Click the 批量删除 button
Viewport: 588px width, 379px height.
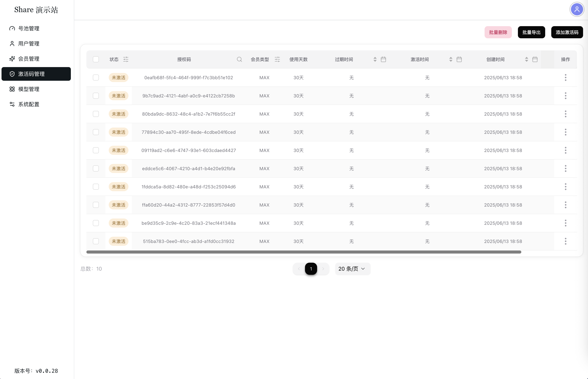(x=498, y=32)
